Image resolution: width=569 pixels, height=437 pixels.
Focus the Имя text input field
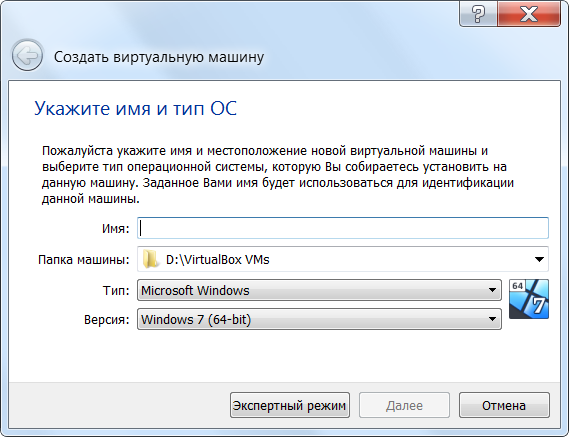coord(343,228)
